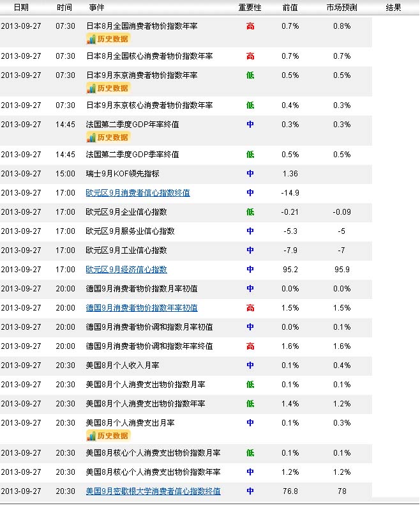Select 美国8月个人收入月率 event text

pos(123,366)
